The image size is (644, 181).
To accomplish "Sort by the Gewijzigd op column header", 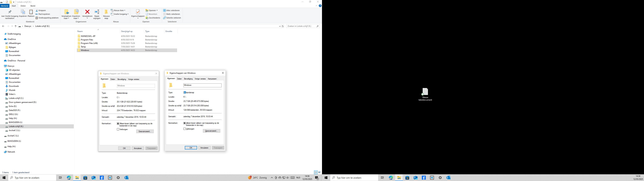I will pos(132,31).
